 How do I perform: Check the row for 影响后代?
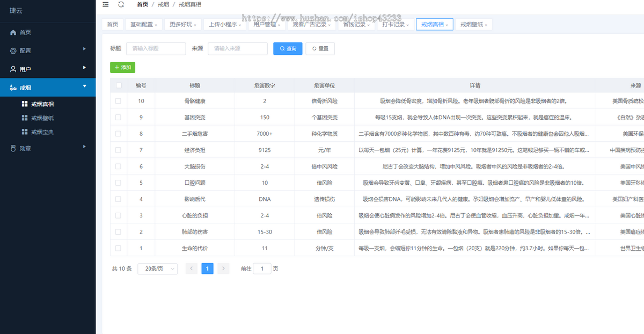pyautogui.click(x=119, y=199)
